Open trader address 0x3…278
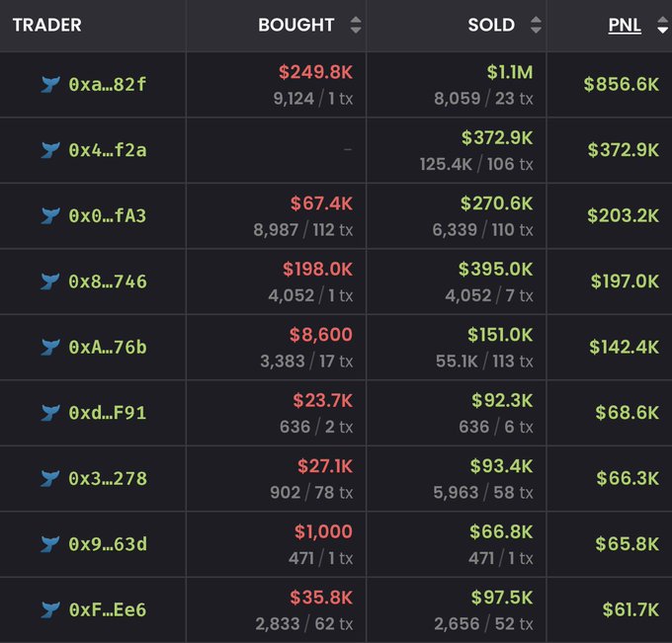This screenshot has height=643, width=672. pos(108,478)
